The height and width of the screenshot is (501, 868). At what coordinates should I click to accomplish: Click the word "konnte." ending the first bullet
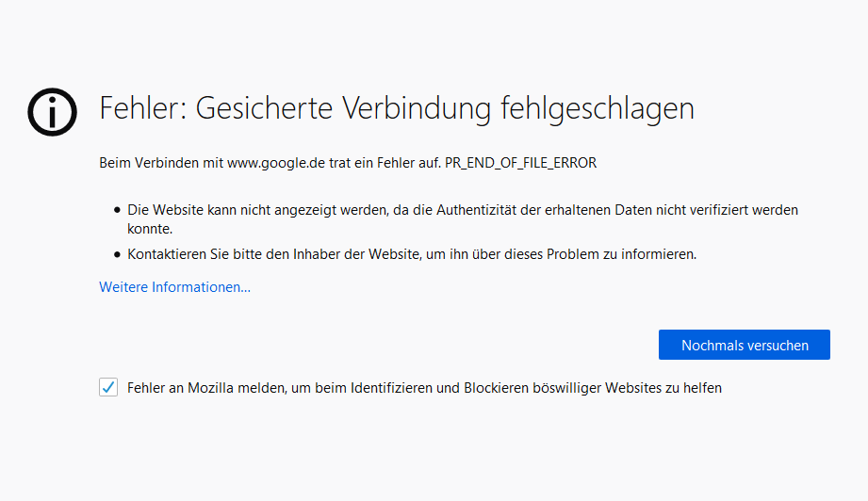pos(150,229)
